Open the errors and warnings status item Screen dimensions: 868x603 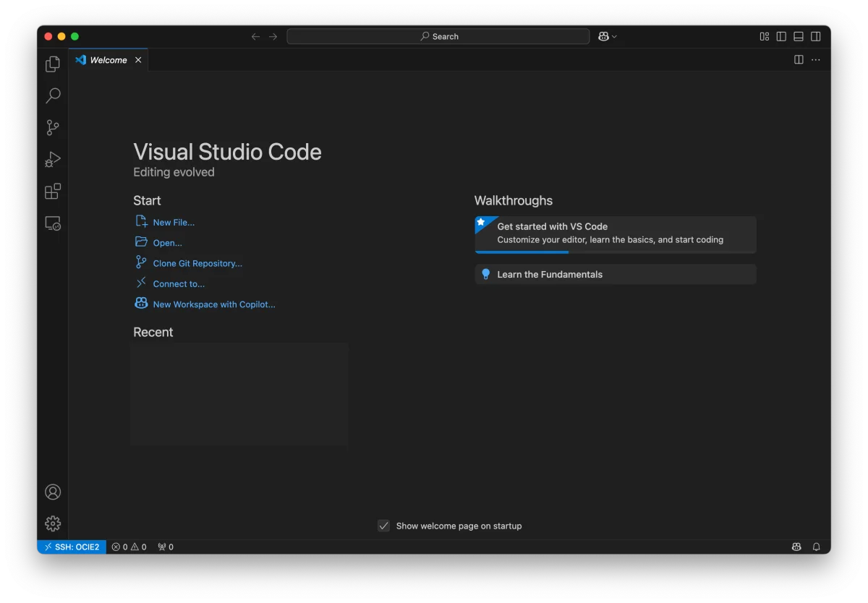(129, 547)
